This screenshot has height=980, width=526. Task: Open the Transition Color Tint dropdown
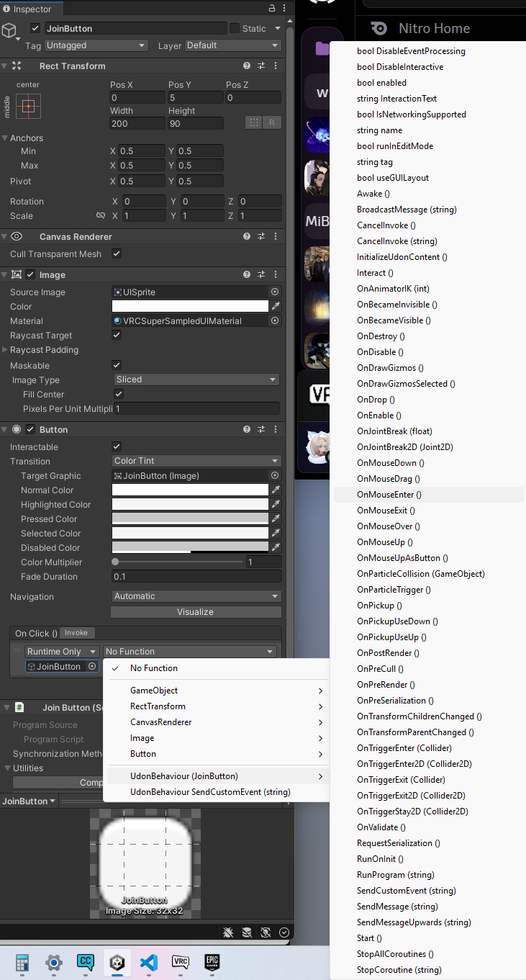[196, 461]
